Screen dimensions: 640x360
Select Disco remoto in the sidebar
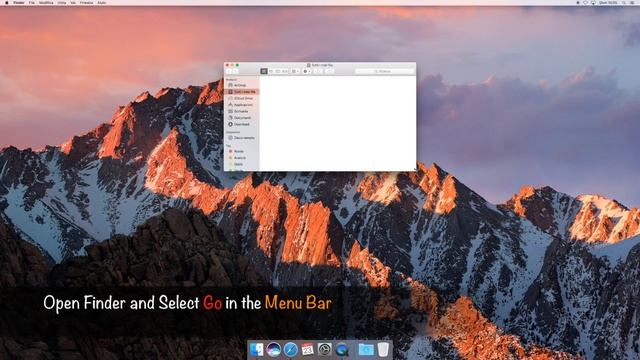point(241,138)
